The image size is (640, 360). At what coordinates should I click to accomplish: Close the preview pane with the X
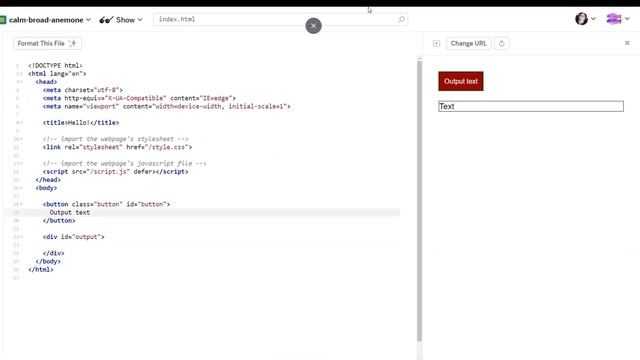click(627, 43)
